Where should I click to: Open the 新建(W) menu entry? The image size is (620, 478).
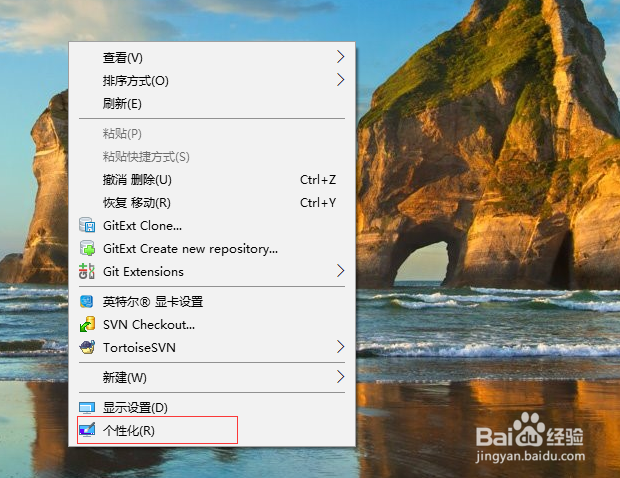pos(212,378)
